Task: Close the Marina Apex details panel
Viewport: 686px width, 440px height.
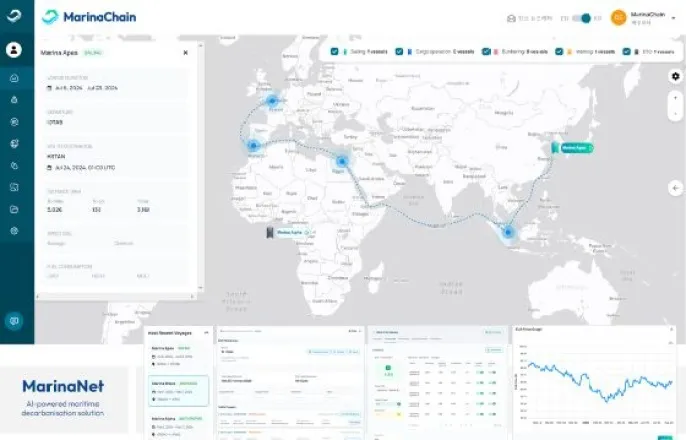Action: 186,52
